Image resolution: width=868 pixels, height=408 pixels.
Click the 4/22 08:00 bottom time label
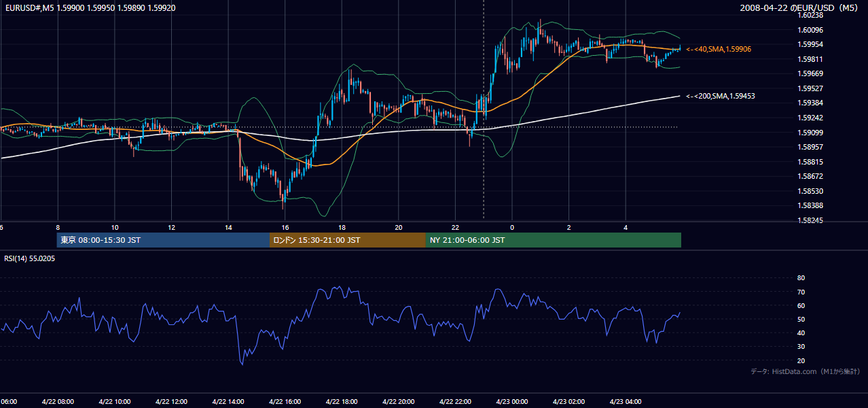(58, 402)
